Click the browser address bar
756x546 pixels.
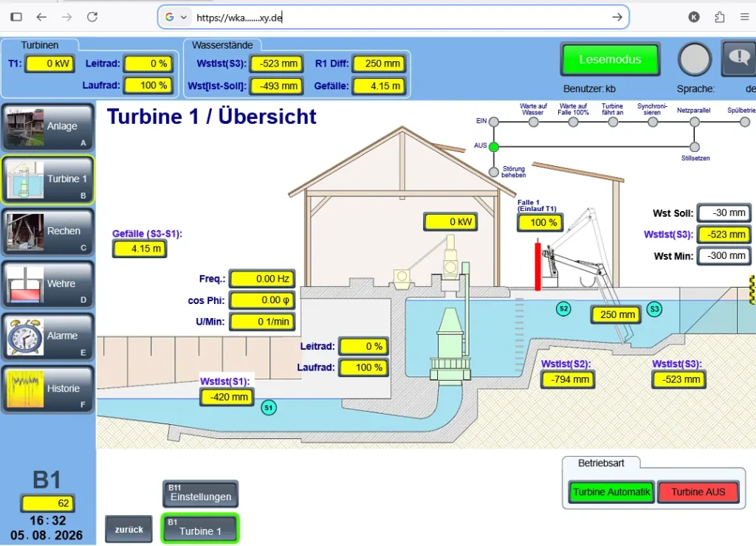tap(393, 18)
